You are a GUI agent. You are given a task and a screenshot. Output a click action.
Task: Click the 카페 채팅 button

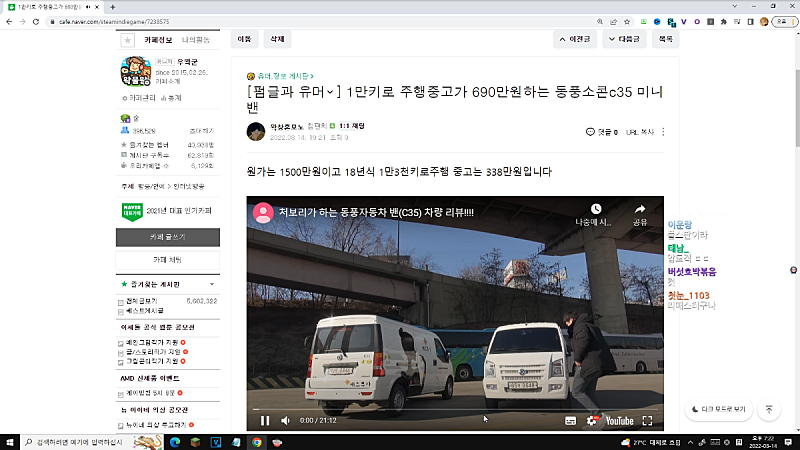click(168, 260)
